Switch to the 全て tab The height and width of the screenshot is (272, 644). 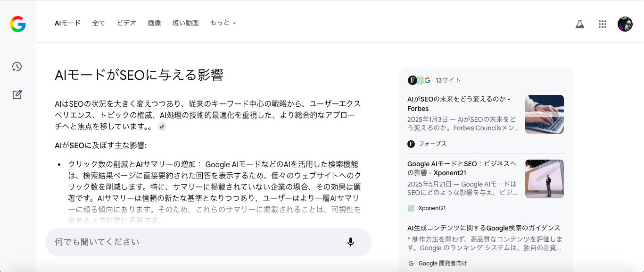click(x=99, y=23)
